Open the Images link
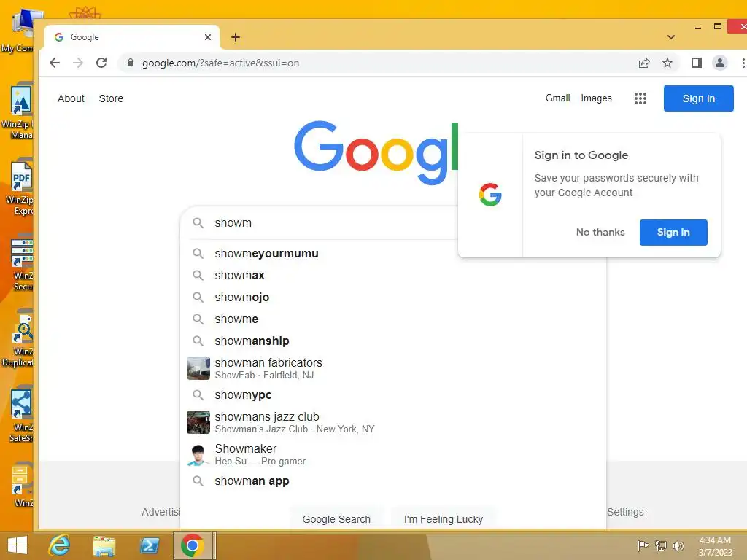 (596, 98)
